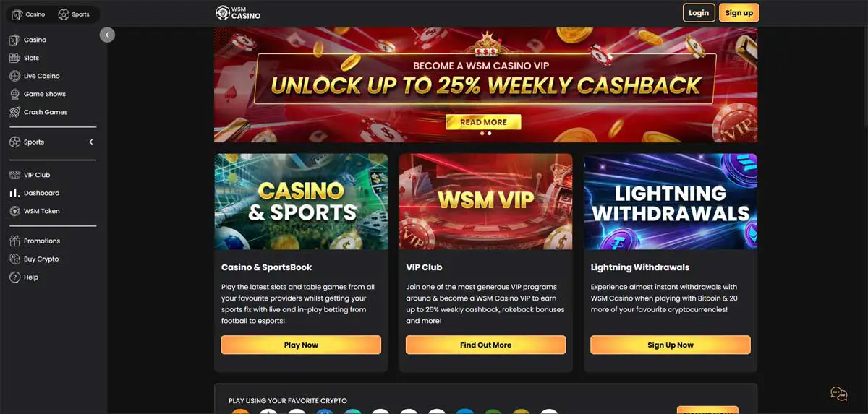
Task: Select the Live Casino sidebar icon
Action: pos(14,76)
